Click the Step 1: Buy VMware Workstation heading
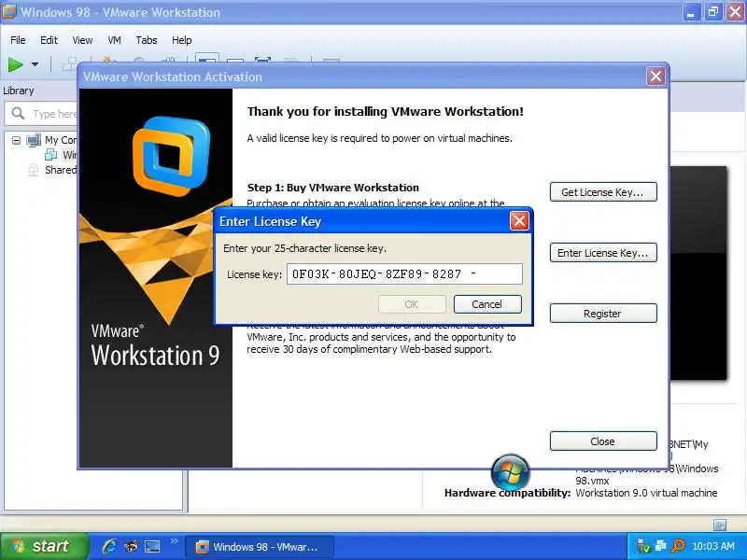This screenshot has width=747, height=560. 333,188
